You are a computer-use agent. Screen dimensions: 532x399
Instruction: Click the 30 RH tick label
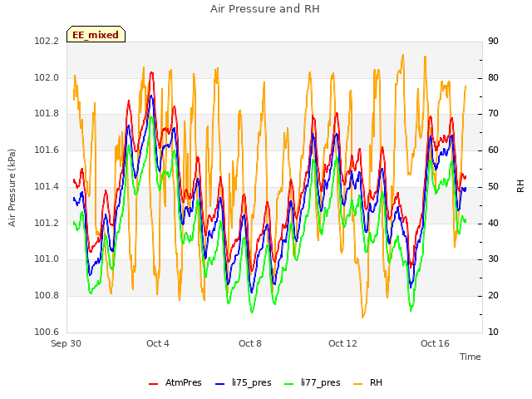493,259
